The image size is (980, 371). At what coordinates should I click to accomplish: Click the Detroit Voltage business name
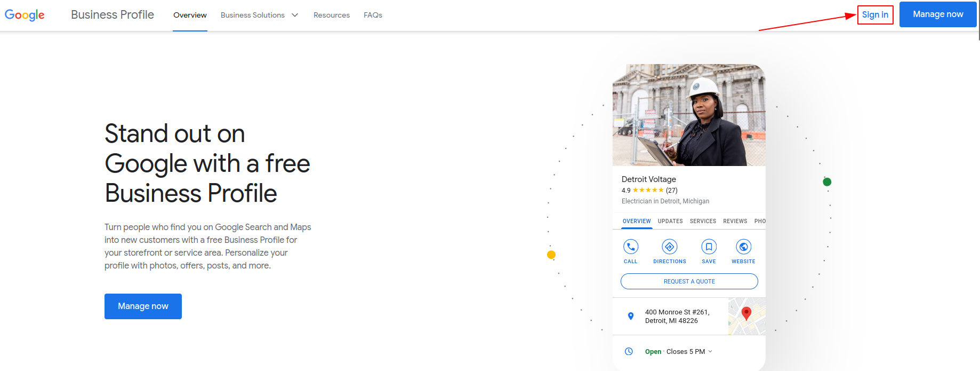649,179
